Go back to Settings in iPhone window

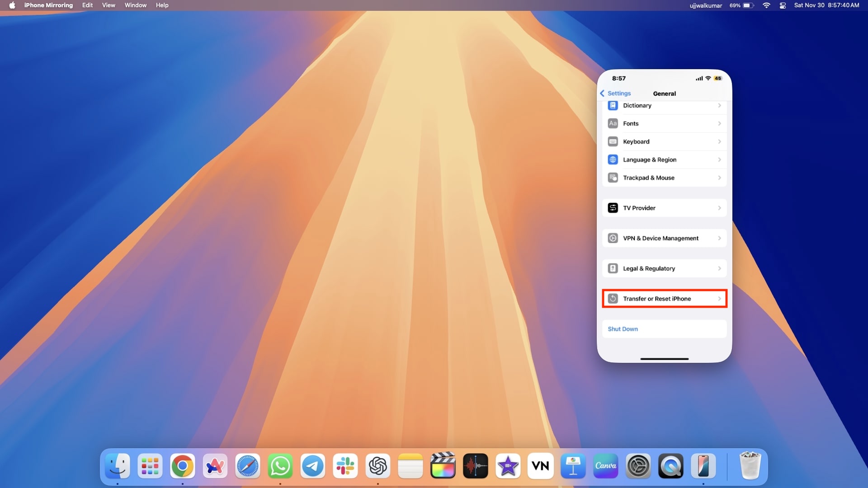pos(615,94)
